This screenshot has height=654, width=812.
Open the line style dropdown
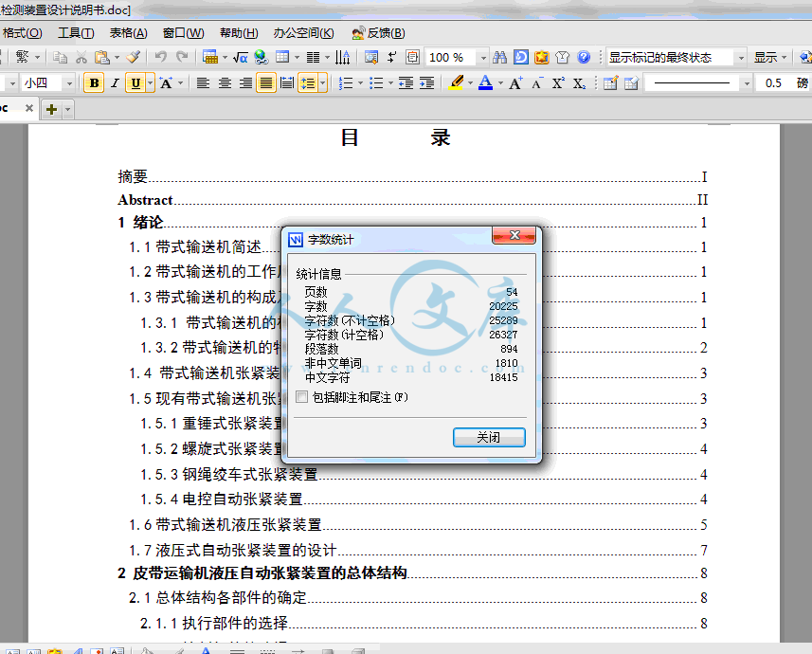747,83
